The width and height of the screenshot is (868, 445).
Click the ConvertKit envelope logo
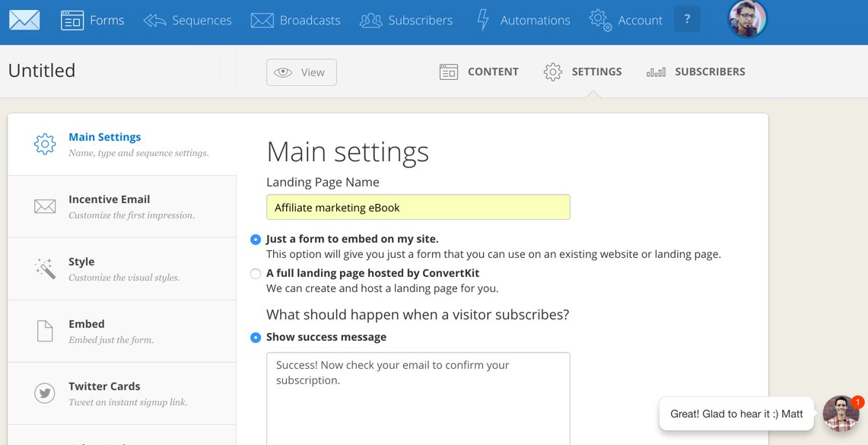coord(24,21)
